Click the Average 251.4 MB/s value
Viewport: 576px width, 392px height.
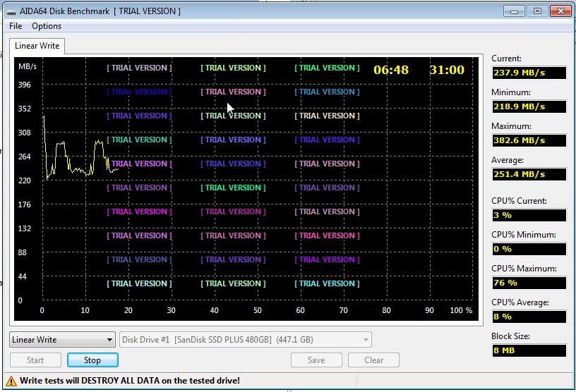tap(529, 174)
